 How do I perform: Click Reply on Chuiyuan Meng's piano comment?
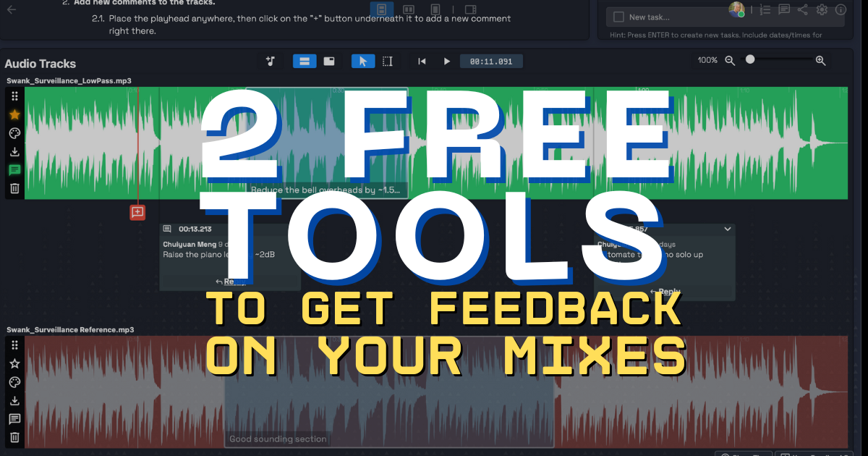(x=231, y=281)
